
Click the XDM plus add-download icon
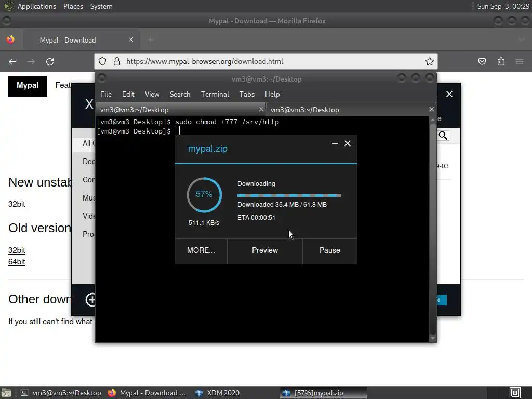pyautogui.click(x=90, y=300)
